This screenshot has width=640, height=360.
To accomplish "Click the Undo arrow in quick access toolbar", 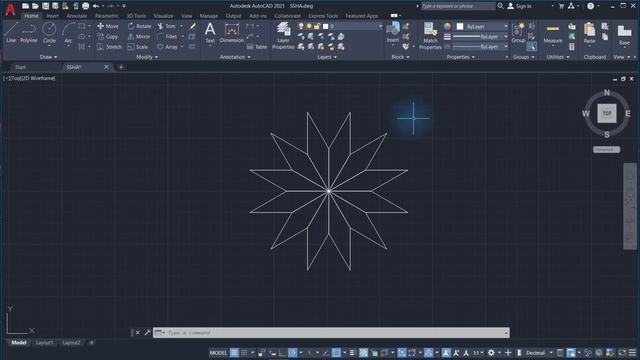I will click(96, 6).
